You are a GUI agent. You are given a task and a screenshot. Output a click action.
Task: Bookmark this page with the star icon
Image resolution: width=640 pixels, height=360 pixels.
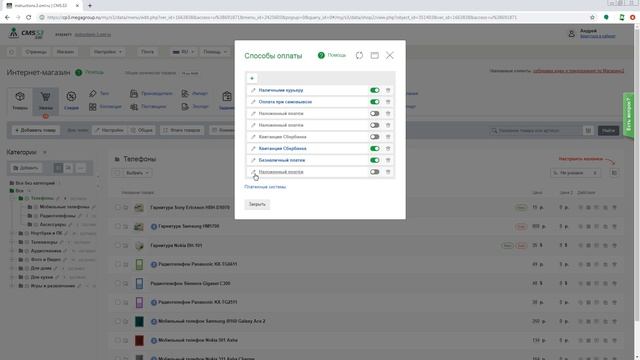pos(592,17)
